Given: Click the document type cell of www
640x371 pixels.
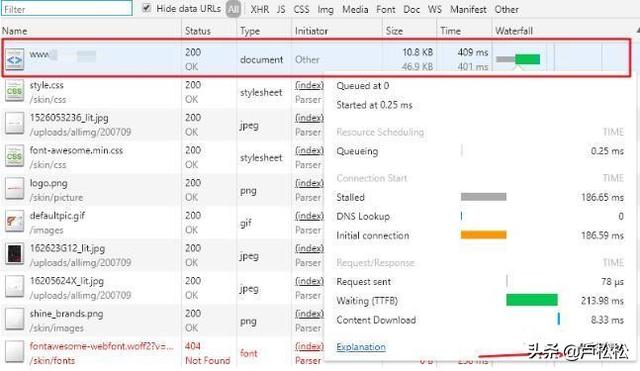Looking at the screenshot, I should (x=262, y=60).
